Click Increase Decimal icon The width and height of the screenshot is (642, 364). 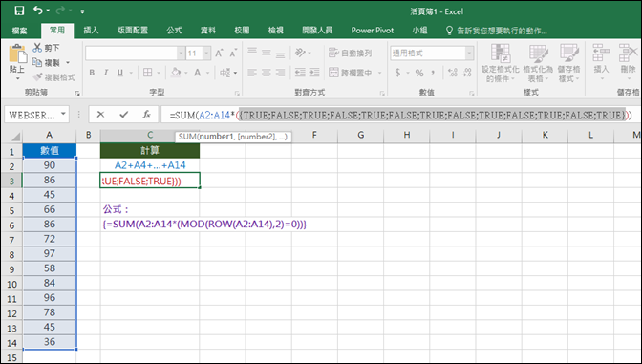(x=453, y=73)
